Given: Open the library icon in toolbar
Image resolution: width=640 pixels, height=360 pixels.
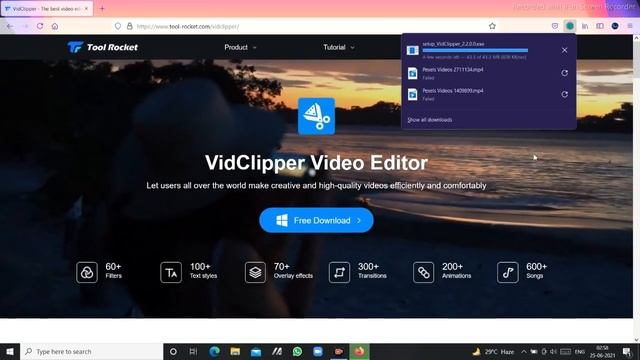Looking at the screenshot, I should (585, 26).
